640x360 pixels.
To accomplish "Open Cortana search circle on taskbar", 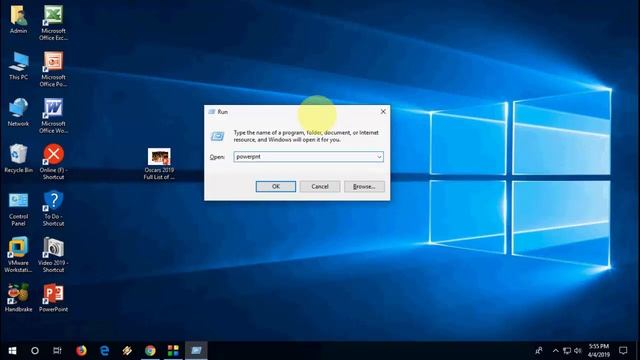I will tap(35, 351).
